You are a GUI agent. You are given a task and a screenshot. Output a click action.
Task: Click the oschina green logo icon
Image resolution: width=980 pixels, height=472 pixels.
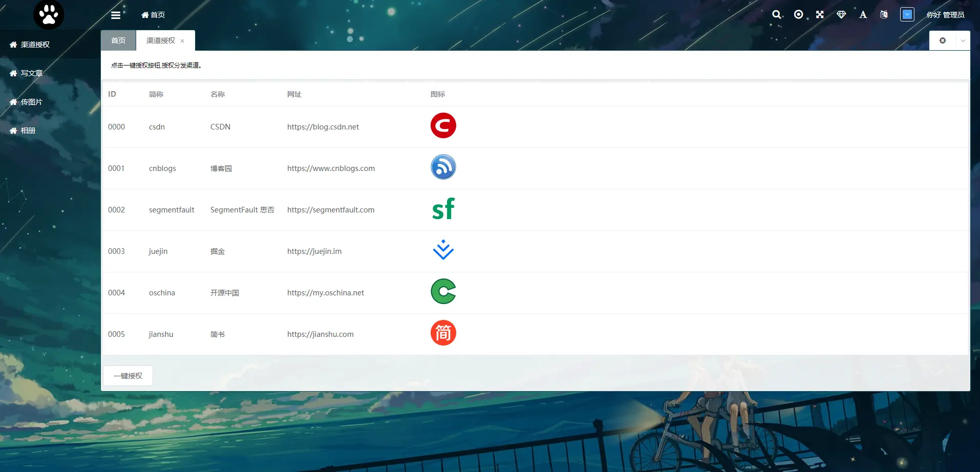(x=443, y=291)
